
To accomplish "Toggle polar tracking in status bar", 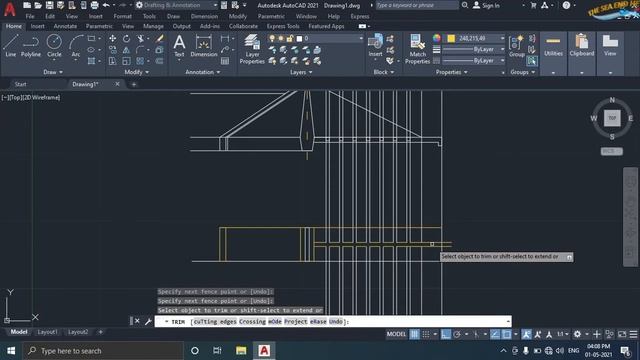I will coord(457,334).
